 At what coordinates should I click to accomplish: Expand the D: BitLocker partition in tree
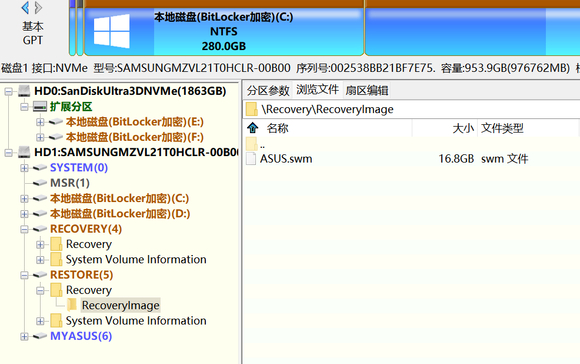tap(24, 214)
